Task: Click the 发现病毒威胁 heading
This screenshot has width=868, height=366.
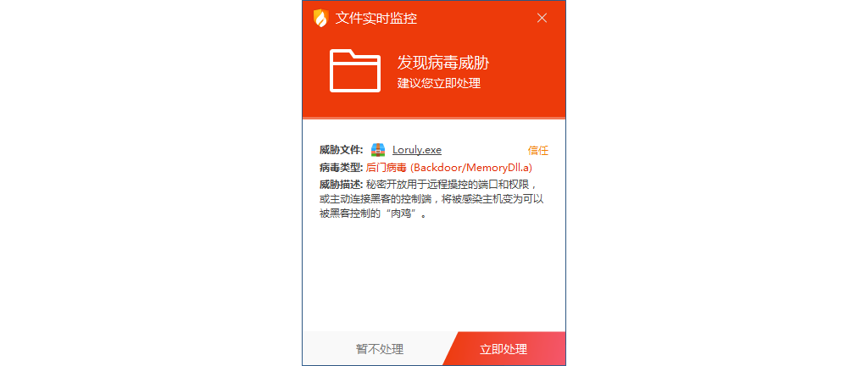Action: pos(442,63)
